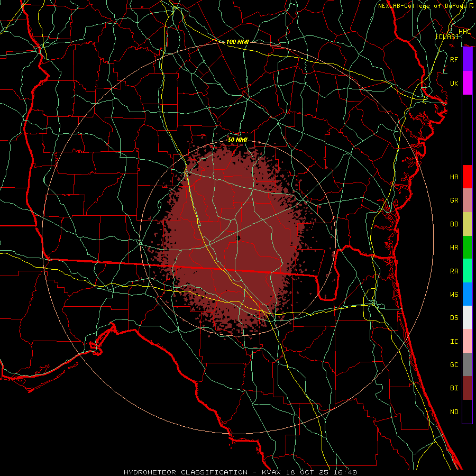
Task: Click the 'HYDROMETEOR CLASSIFICATION' title text
Action: click(x=186, y=472)
